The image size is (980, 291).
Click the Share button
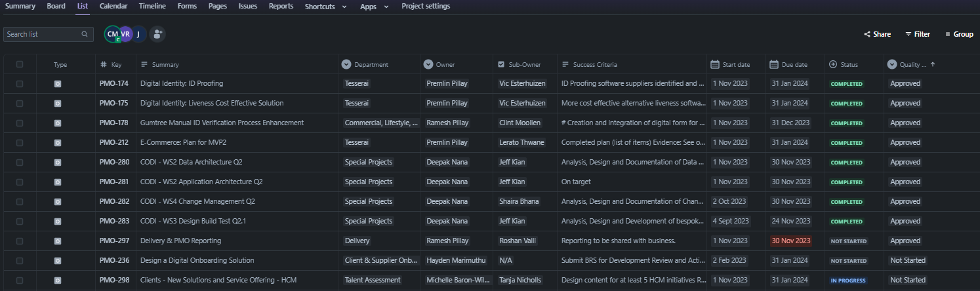click(x=877, y=34)
